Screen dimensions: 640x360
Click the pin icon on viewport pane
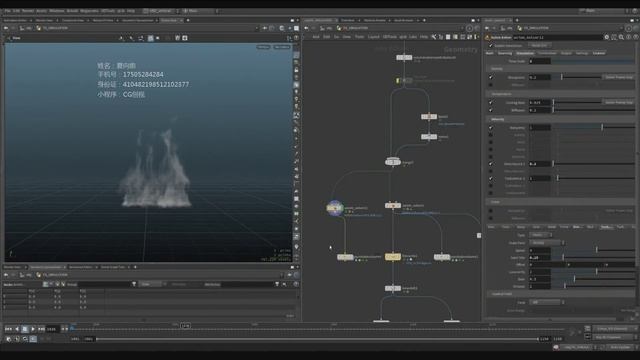(264, 28)
